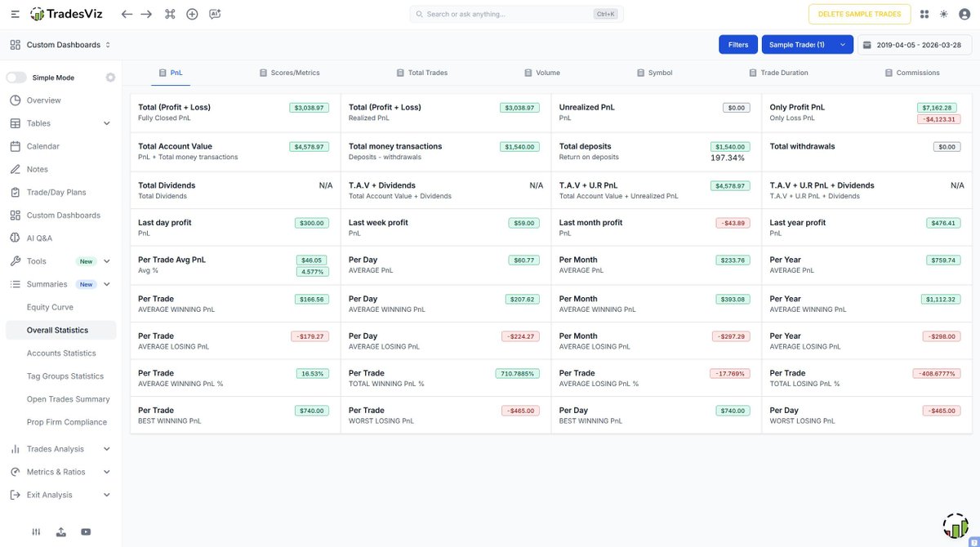
Task: Open the AI chat icon in the header
Action: (x=215, y=14)
